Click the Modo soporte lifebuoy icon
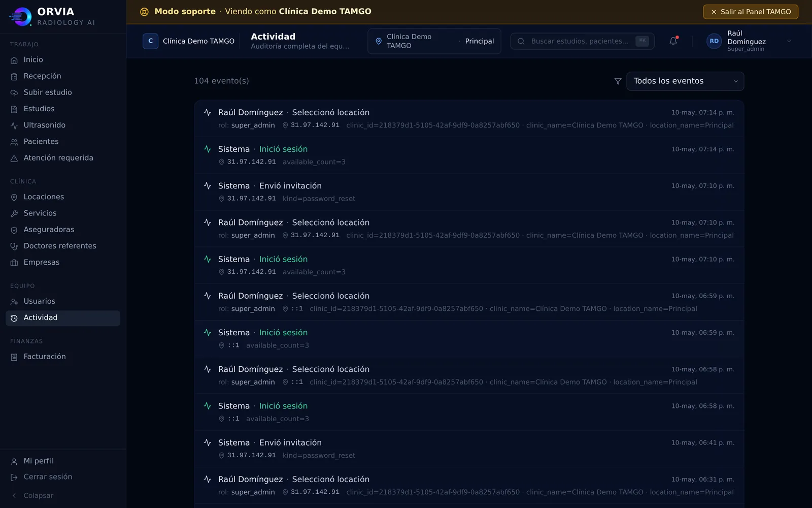Screen dimensions: 812x508 pyautogui.click(x=144, y=12)
